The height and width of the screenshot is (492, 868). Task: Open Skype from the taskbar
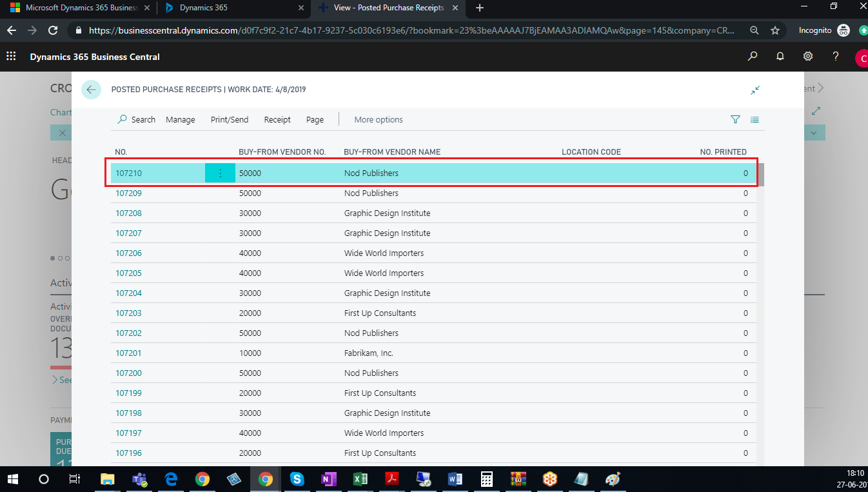(297, 479)
